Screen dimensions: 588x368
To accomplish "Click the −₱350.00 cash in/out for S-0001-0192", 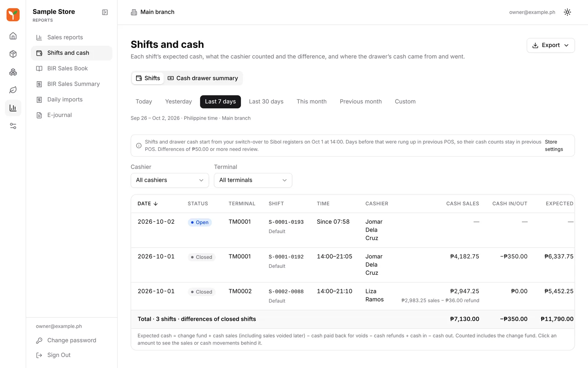I will pos(514,256).
